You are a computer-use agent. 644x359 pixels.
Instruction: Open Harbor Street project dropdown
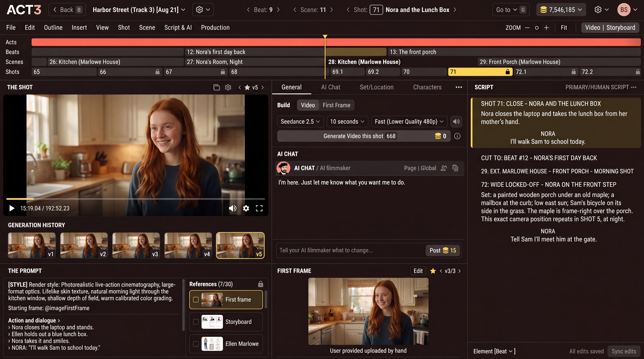tap(139, 10)
